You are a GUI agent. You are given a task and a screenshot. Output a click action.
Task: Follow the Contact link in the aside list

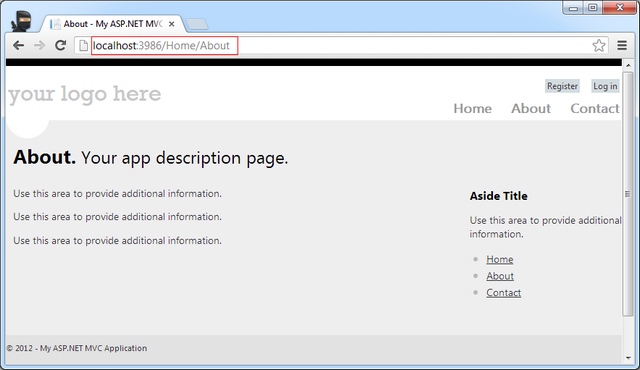point(503,293)
